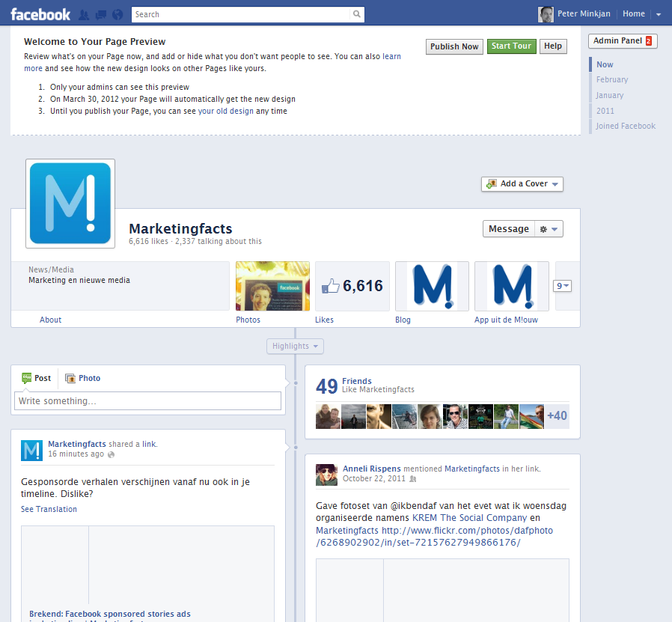Open the Add a Cover dropdown

[522, 184]
